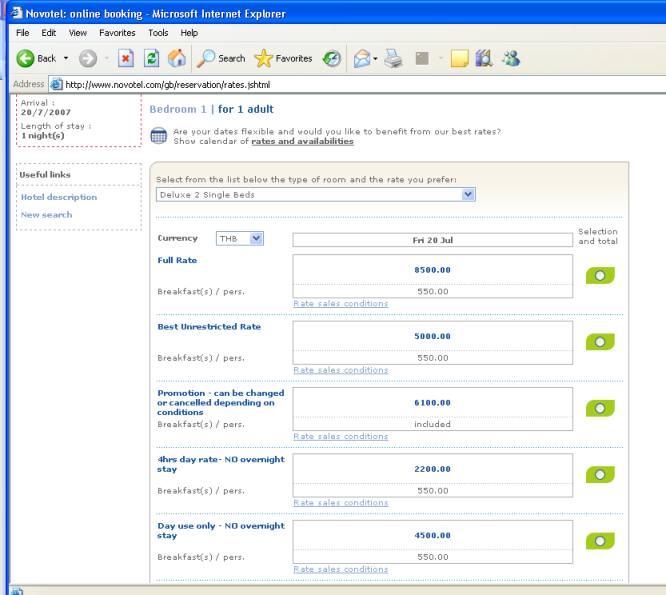Open the Deluxe 2 Single Beds room dropdown
Screen dimensions: 666x595
coord(315,195)
